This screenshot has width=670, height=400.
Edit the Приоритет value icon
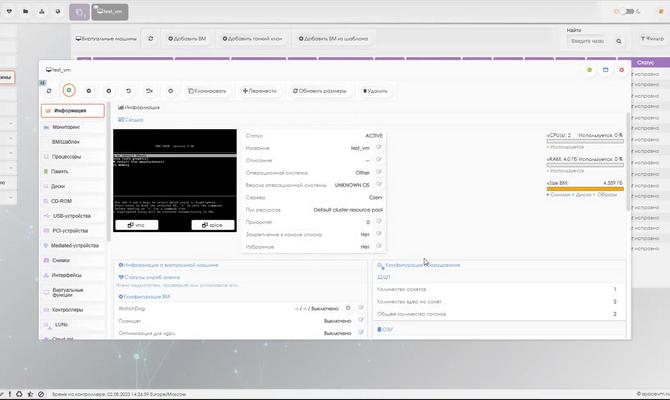pos(379,221)
